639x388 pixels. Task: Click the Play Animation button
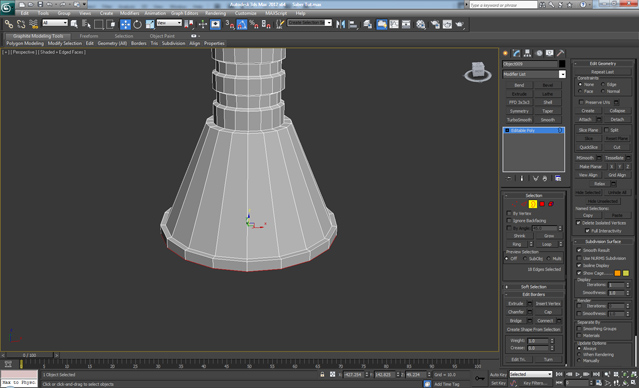pyautogui.click(x=578, y=375)
